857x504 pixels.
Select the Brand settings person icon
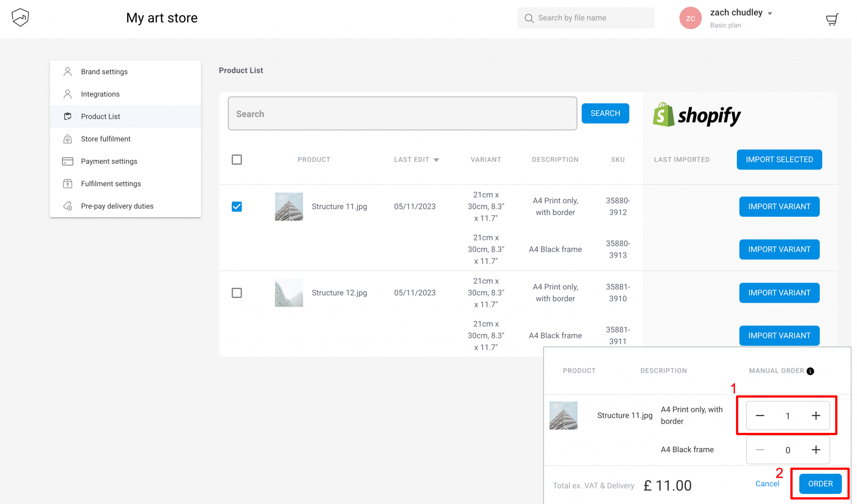[x=67, y=72]
